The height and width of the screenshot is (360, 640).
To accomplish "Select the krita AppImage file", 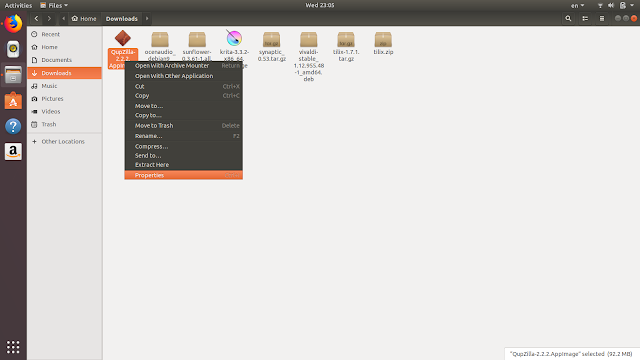I will pos(234,46).
